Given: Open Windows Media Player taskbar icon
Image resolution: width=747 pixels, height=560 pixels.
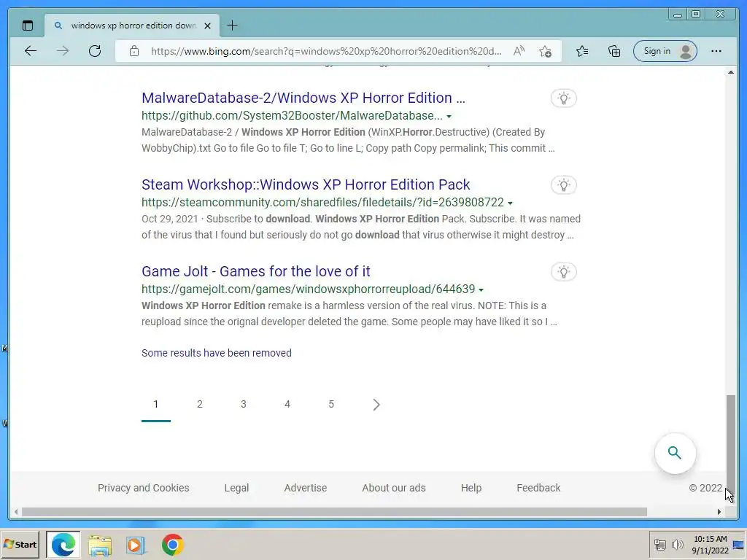Looking at the screenshot, I should pyautogui.click(x=136, y=545).
